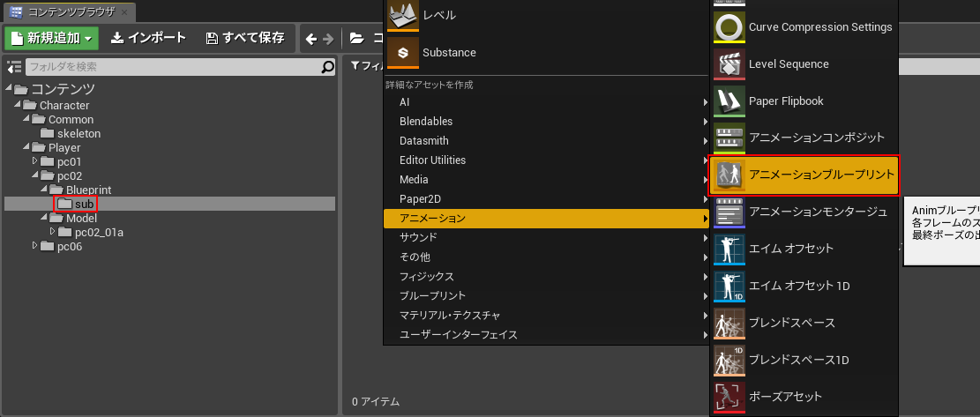
Task: Open the フィジックス submenu
Action: click(x=546, y=276)
